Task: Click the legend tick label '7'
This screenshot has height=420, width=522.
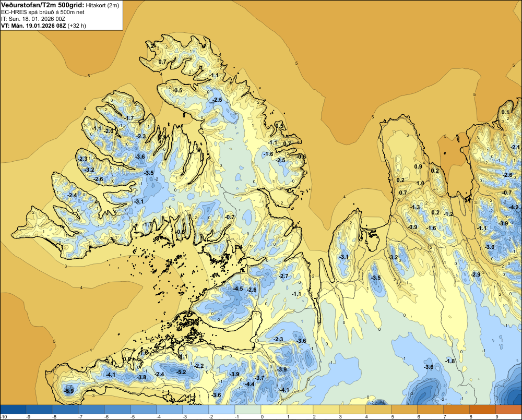Action: 444,417
